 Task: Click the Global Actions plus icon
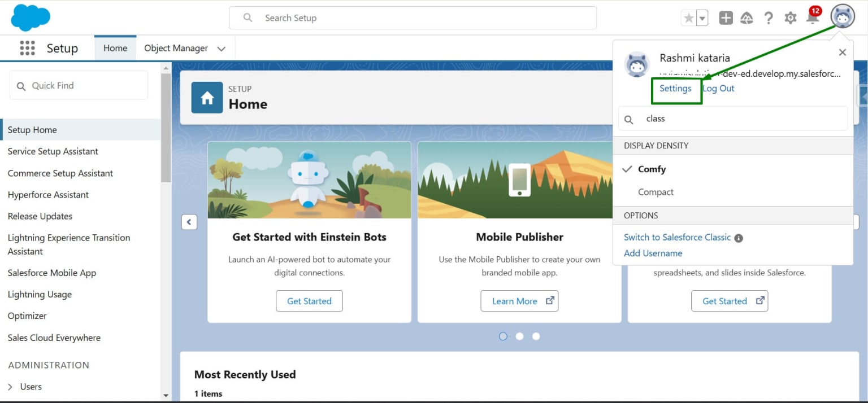click(x=726, y=18)
